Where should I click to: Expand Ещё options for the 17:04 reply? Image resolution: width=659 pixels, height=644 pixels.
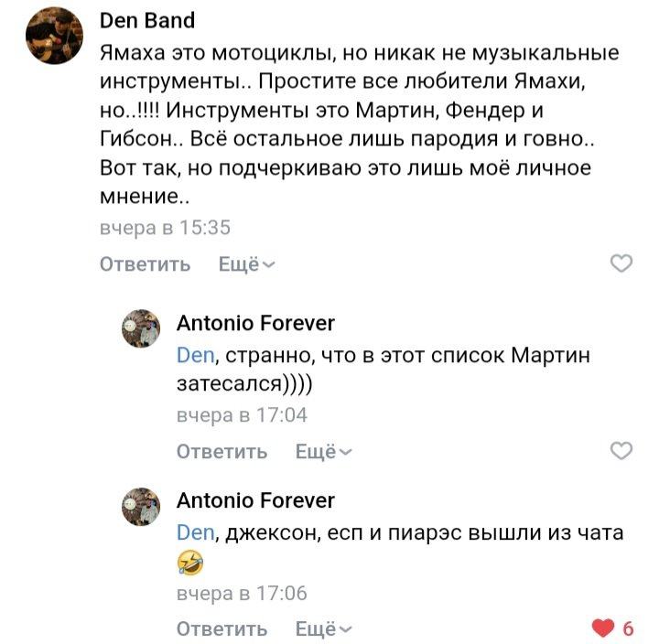tap(324, 451)
